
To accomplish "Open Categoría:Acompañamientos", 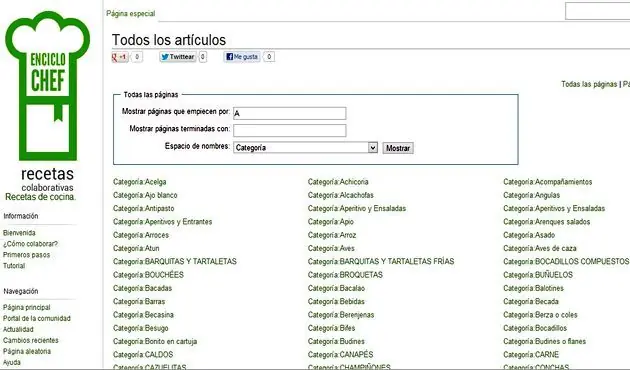I will point(548,182).
